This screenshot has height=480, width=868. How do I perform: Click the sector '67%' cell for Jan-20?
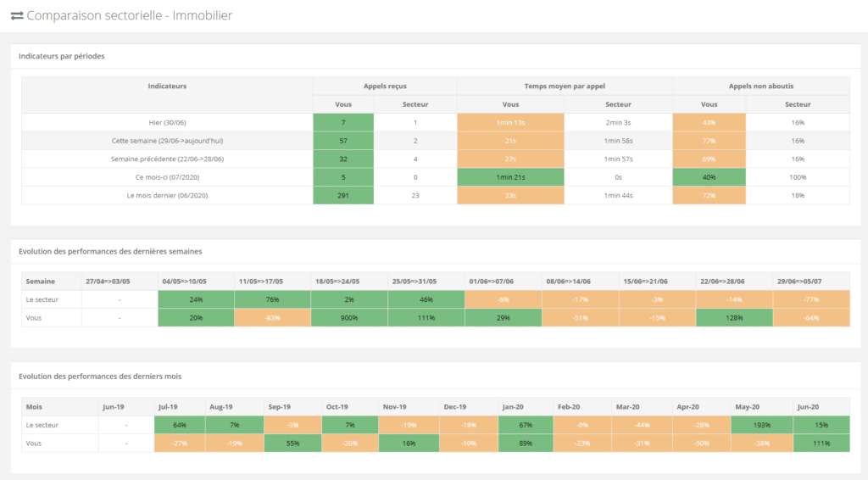coord(526,425)
